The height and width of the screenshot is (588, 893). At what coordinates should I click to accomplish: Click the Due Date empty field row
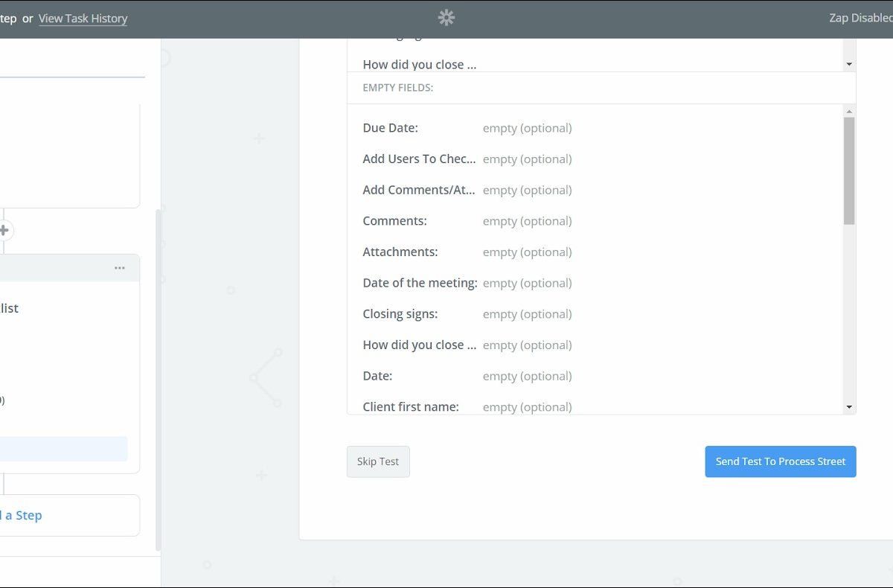click(467, 128)
